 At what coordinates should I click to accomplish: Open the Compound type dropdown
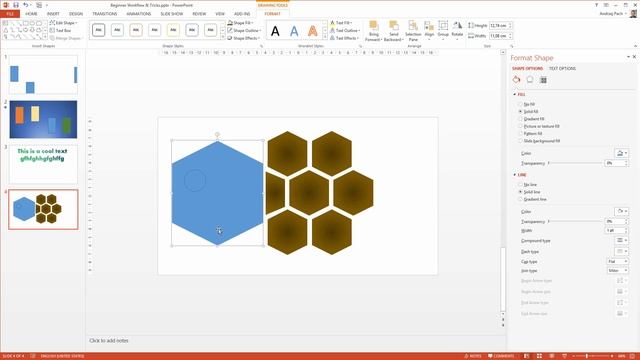coord(622,240)
